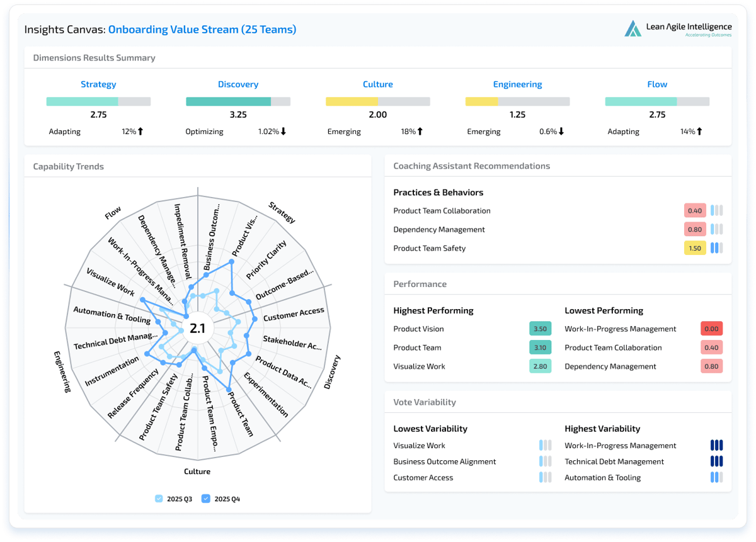Collapse the Capability Trends panel

[x=68, y=166]
